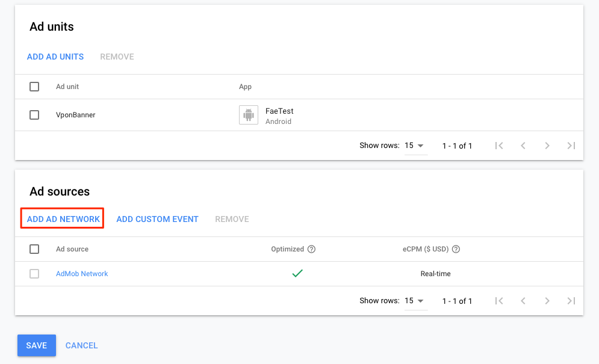Open the AdMob Network link
Screen dimensions: 599x364
click(82, 274)
